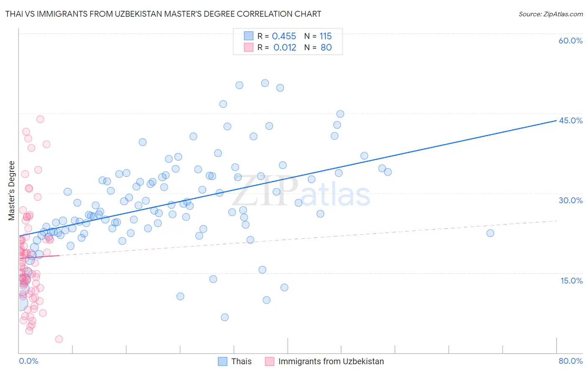588x373 pixels.
Task: Click the chart title text
Action: coord(163,14)
